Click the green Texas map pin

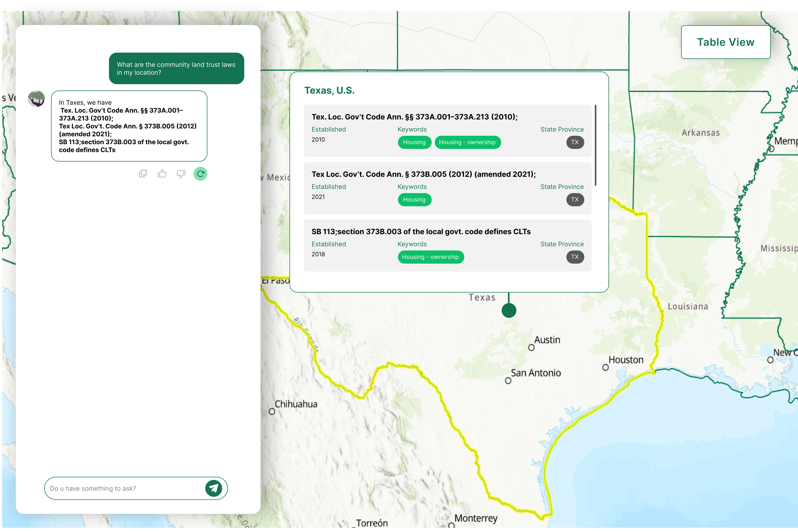(x=509, y=310)
